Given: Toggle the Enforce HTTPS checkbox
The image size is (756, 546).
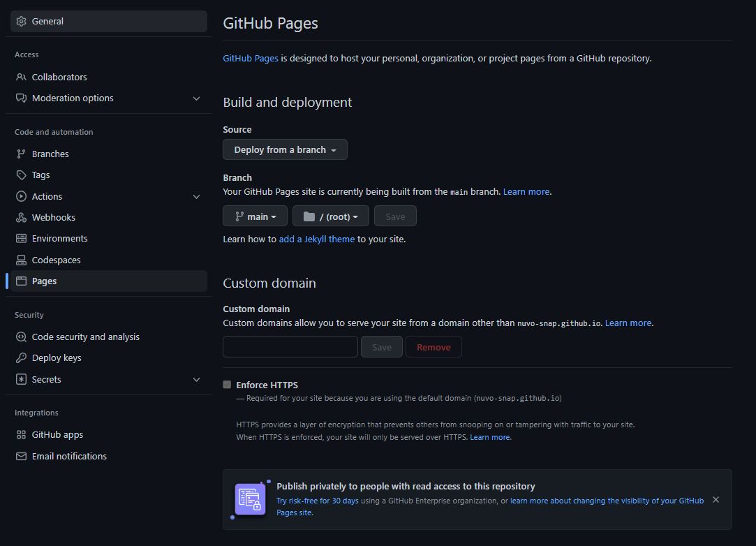Looking at the screenshot, I should point(227,385).
